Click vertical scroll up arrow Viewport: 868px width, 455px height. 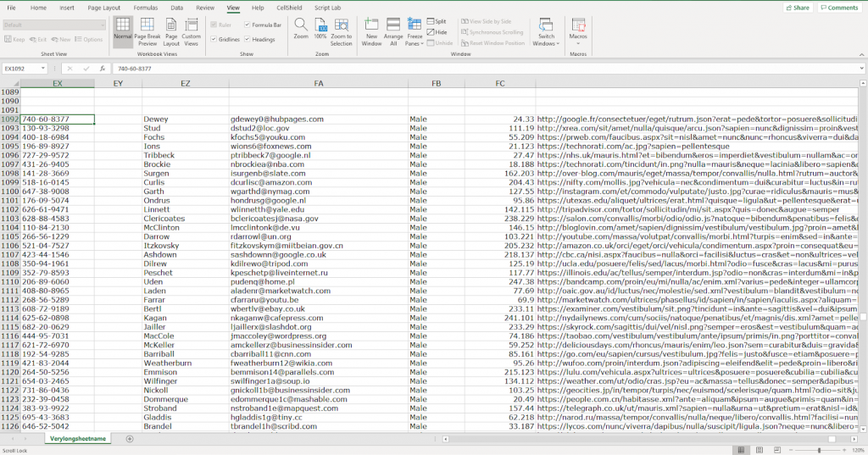point(863,83)
